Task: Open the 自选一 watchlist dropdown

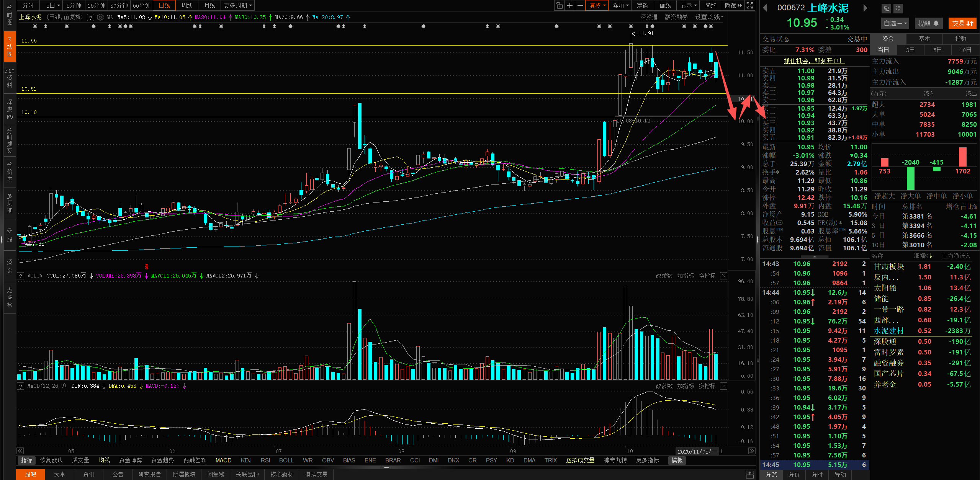Action: (x=895, y=23)
